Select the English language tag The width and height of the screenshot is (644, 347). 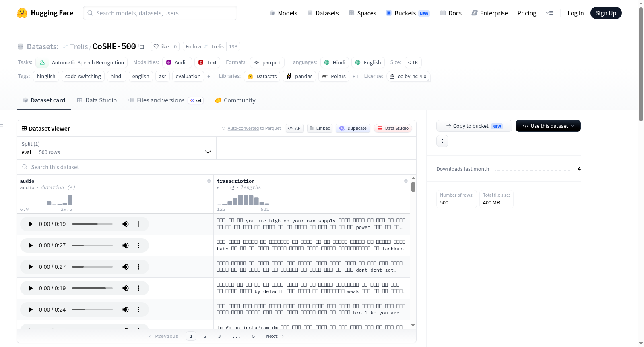[368, 62]
